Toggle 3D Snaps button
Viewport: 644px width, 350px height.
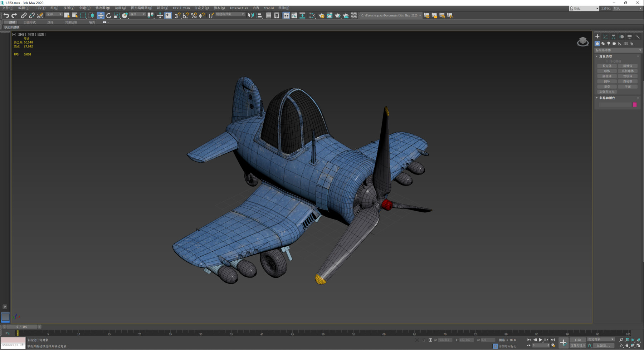[x=177, y=15]
